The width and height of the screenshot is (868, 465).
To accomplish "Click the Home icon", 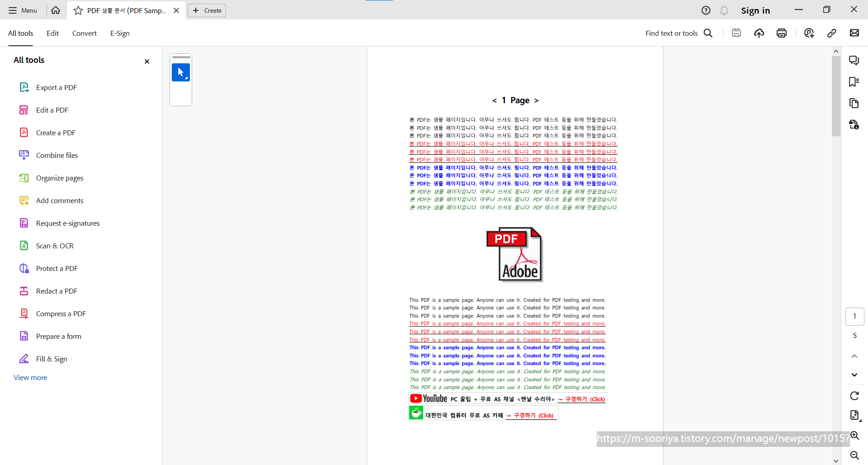I will coord(56,10).
